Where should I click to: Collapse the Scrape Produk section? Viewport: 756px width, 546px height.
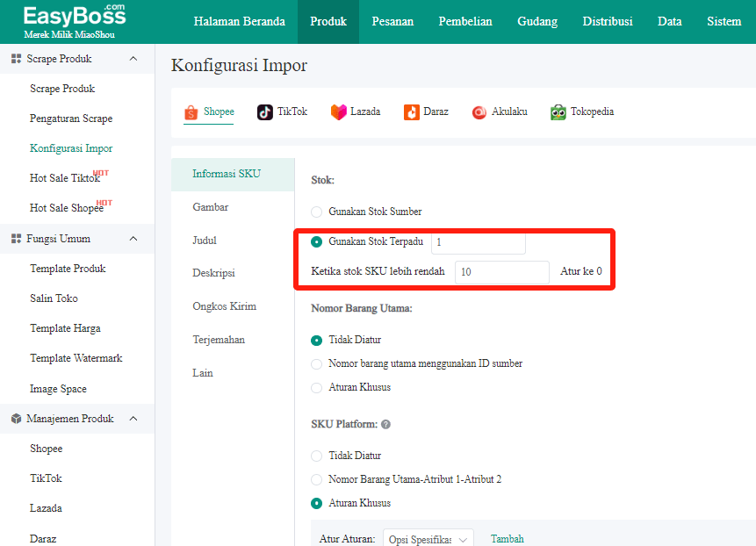133,59
